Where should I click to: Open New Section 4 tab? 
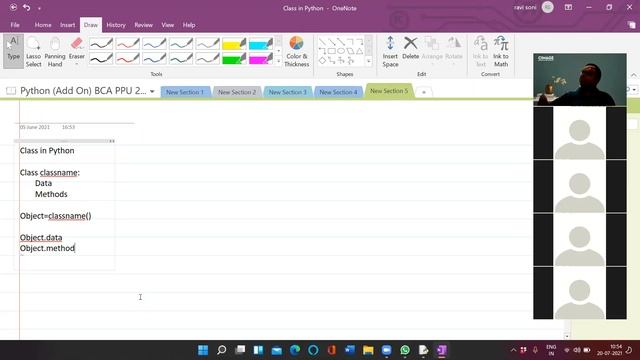pos(338,92)
